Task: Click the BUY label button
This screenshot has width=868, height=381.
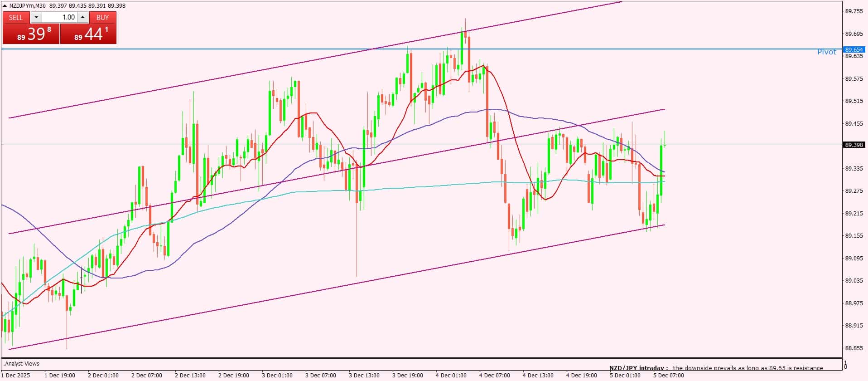Action: coord(103,17)
